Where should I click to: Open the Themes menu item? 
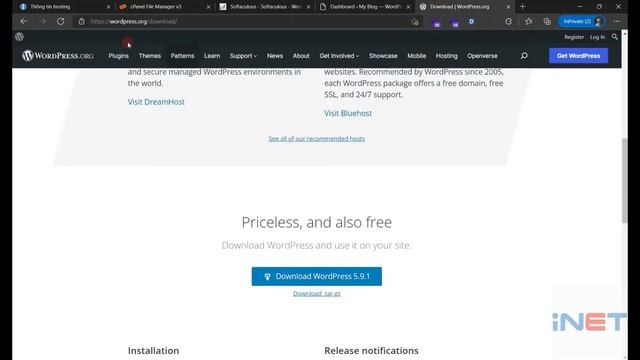point(149,56)
